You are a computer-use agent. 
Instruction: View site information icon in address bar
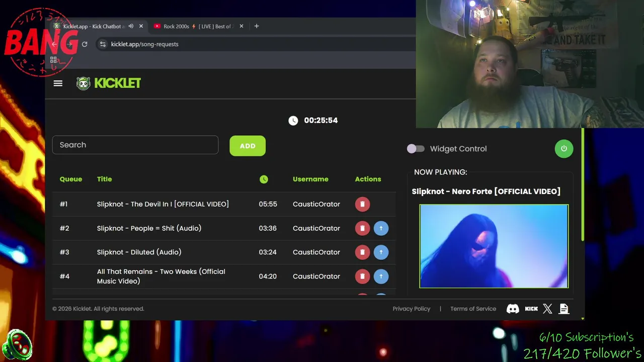(103, 44)
